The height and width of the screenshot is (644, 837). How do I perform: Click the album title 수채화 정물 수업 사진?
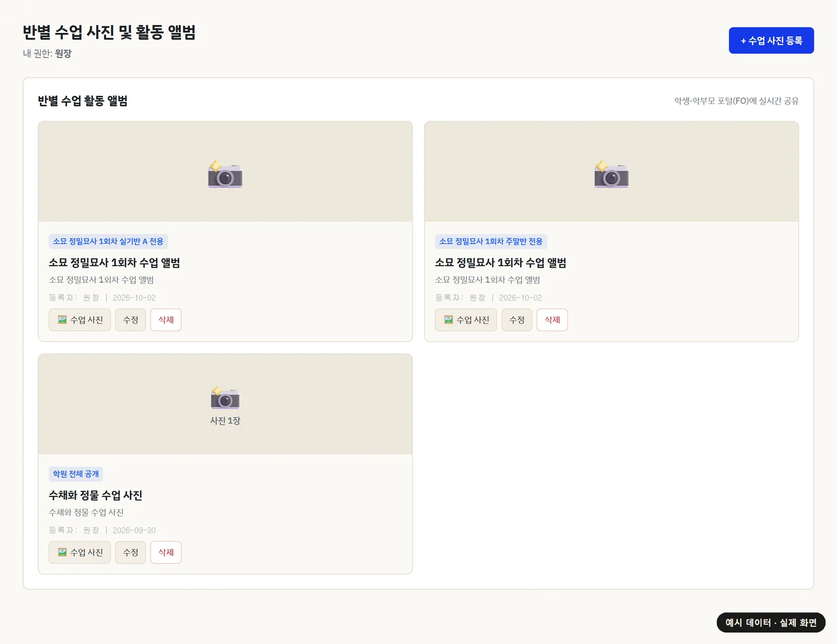[x=96, y=496]
